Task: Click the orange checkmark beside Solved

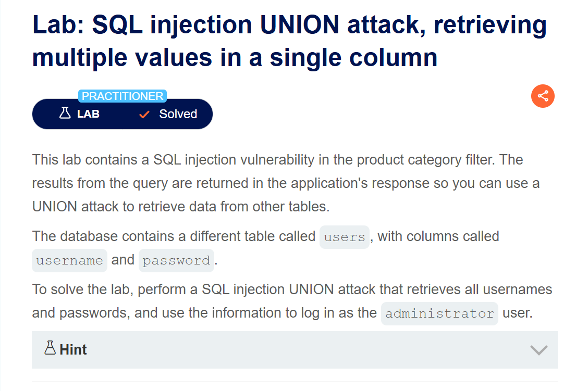Action: [144, 115]
